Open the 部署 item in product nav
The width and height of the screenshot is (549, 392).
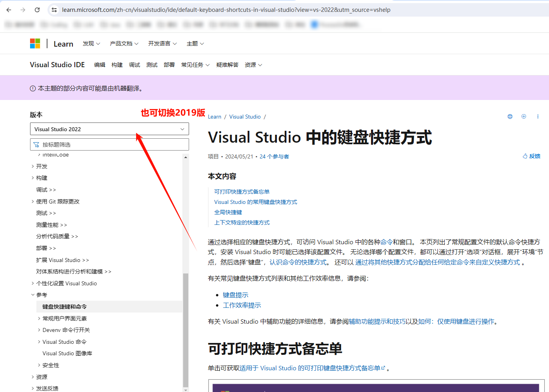coord(169,65)
